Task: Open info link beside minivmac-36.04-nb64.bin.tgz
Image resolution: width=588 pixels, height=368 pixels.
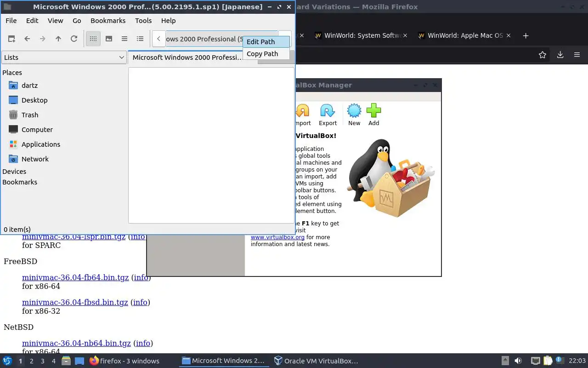Action: [143, 343]
